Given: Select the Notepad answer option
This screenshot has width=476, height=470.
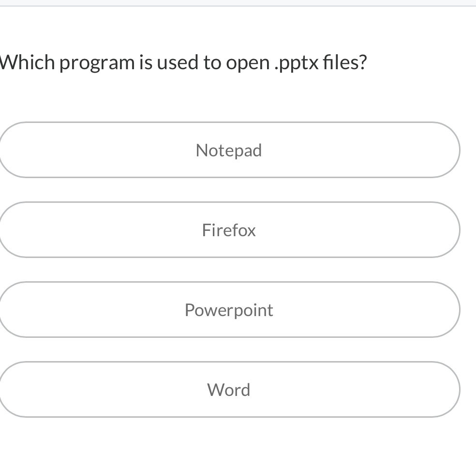Looking at the screenshot, I should [229, 150].
